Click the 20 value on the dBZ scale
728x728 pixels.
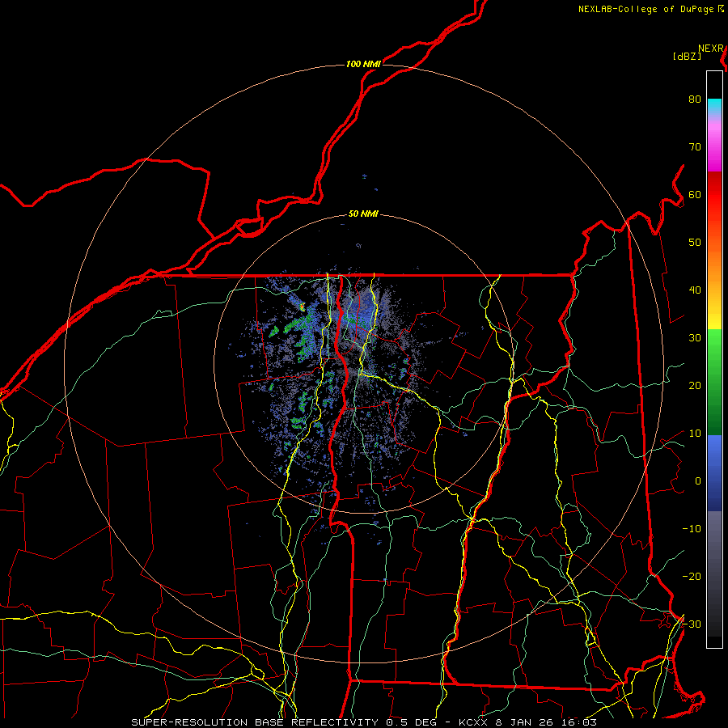695,386
